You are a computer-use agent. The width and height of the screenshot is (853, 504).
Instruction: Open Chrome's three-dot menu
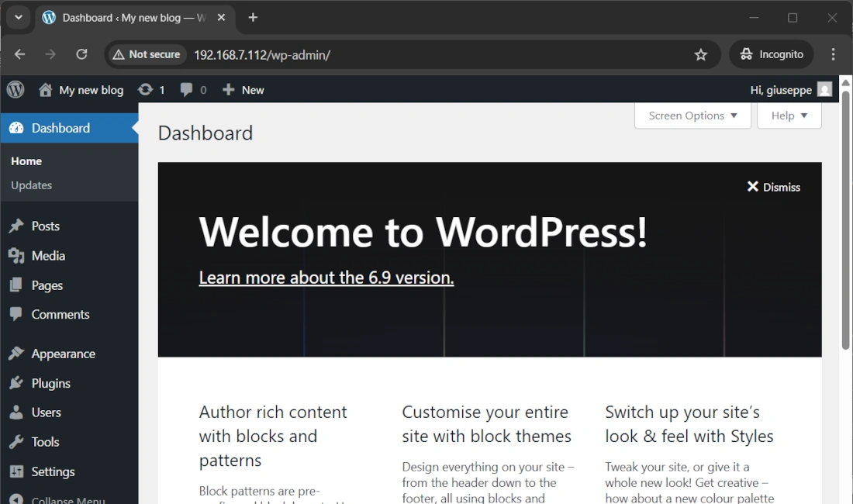(x=834, y=54)
